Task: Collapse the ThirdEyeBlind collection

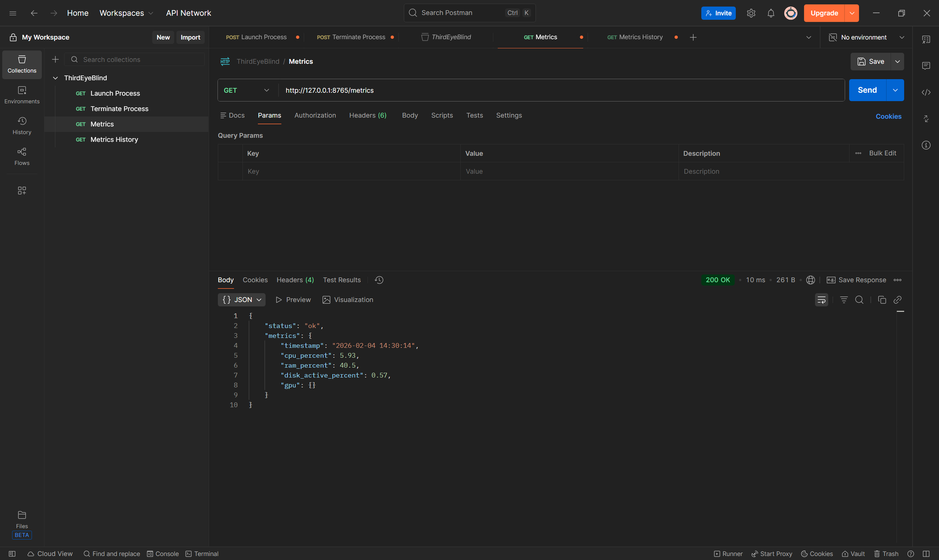Action: click(55, 78)
